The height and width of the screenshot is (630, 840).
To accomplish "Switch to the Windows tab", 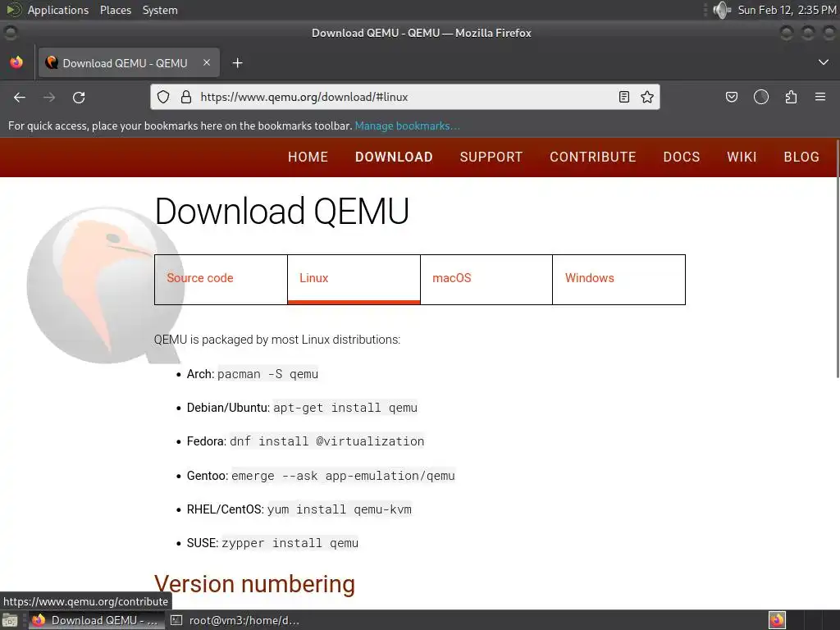I will [619, 279].
